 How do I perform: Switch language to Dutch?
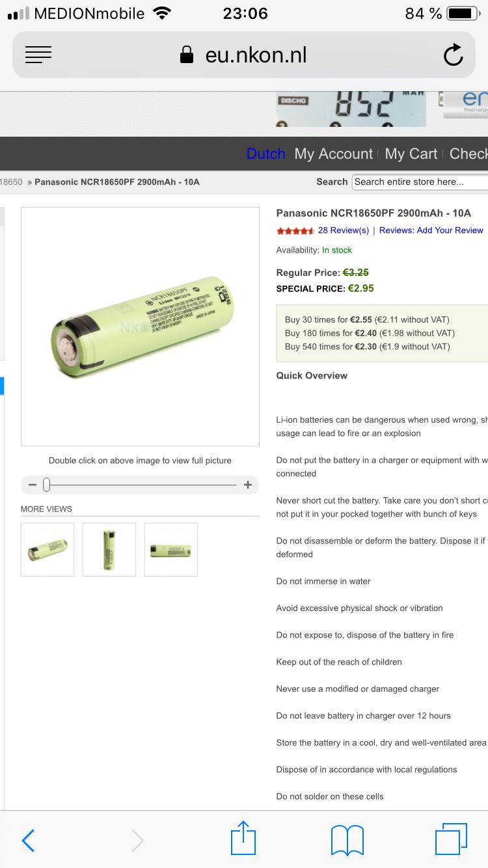[265, 154]
